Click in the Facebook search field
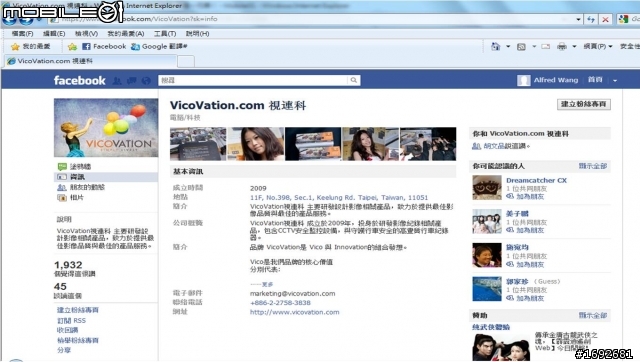Screen dimensions: 640x362 [x=253, y=80]
